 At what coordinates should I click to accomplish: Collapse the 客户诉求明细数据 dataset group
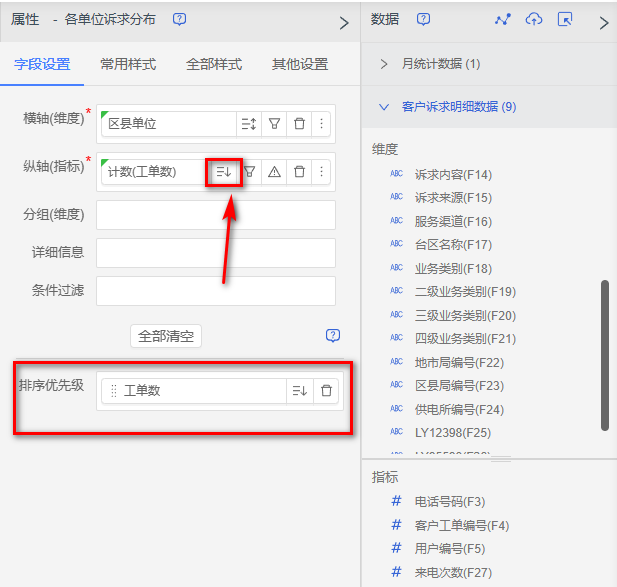pos(384,106)
